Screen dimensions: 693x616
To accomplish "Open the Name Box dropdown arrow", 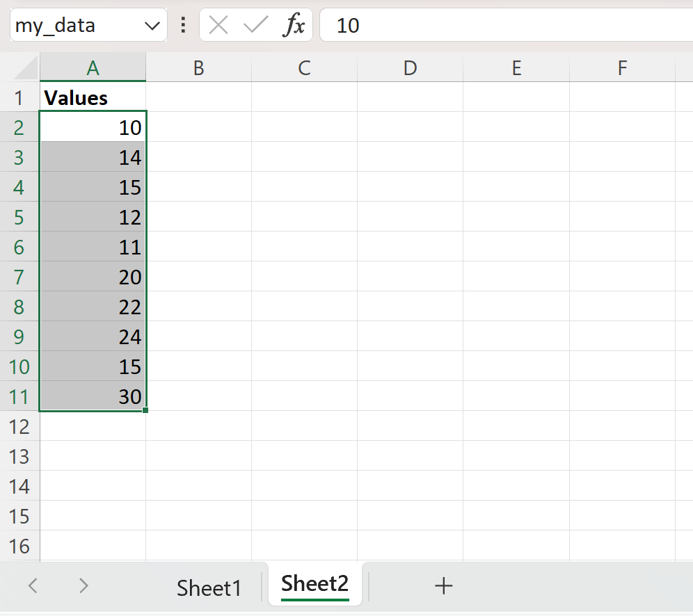I will 152,25.
